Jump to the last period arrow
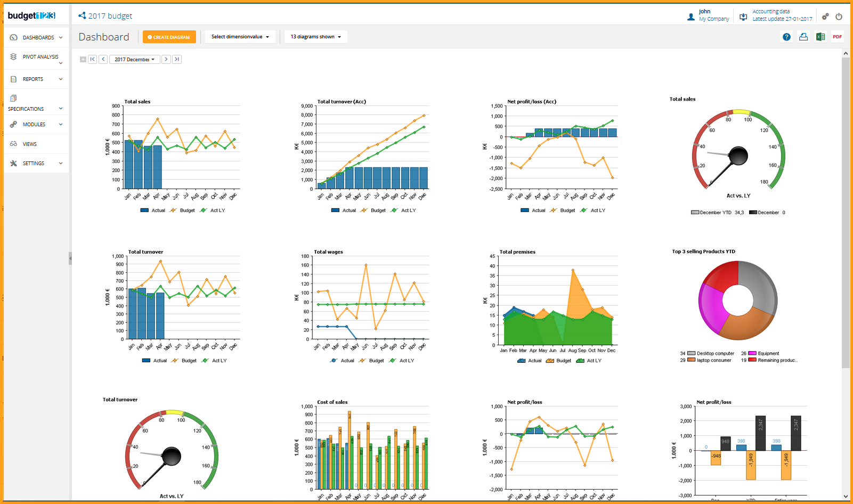Image resolution: width=853 pixels, height=504 pixels. [177, 59]
